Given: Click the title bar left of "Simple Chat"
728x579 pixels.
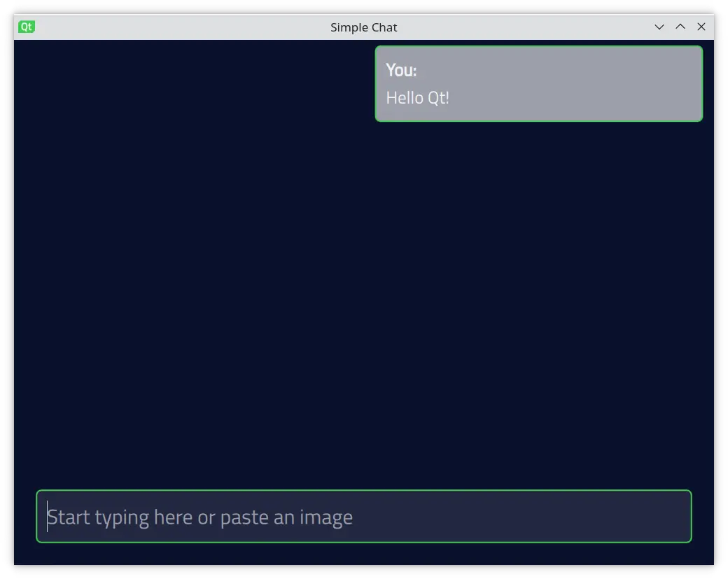Looking at the screenshot, I should [x=175, y=27].
